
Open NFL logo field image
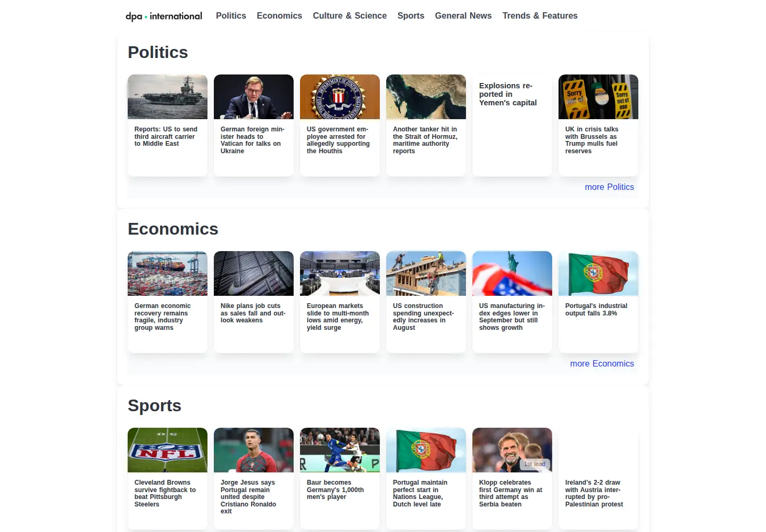pos(168,450)
